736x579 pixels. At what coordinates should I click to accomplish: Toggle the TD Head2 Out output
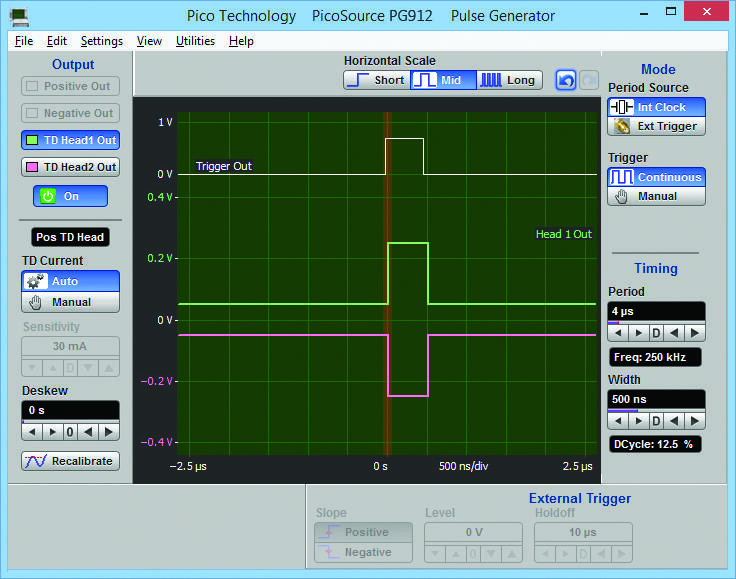point(70,167)
